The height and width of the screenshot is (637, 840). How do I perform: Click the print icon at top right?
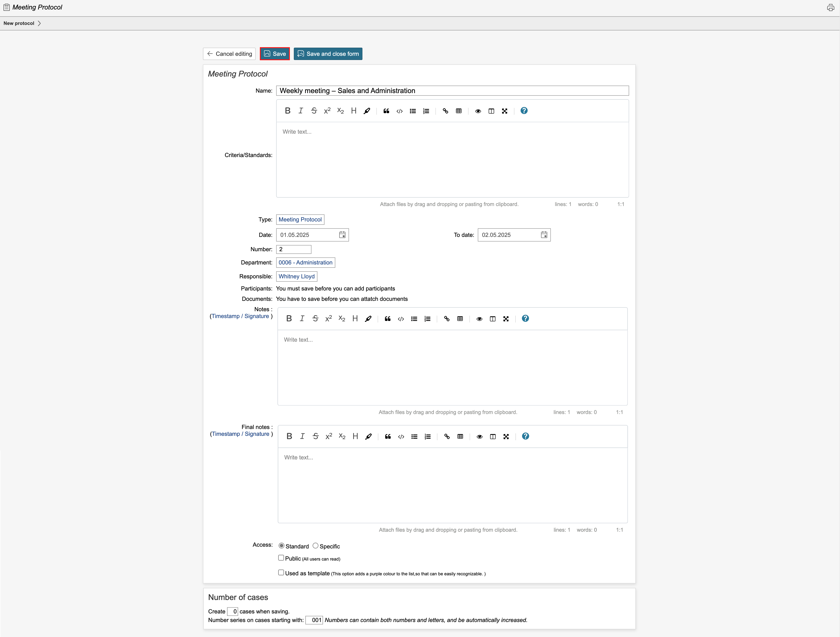click(831, 7)
